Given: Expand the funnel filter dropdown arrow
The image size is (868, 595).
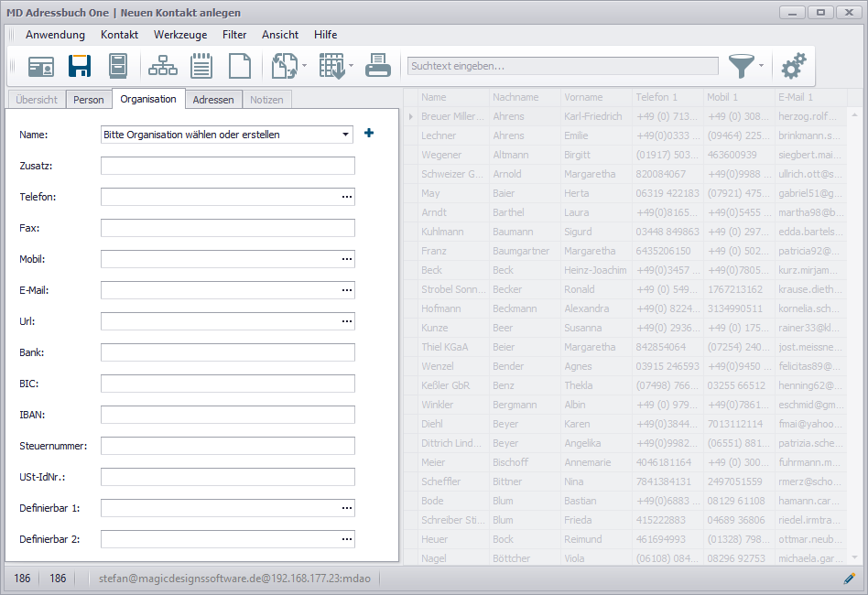Looking at the screenshot, I should pos(762,66).
